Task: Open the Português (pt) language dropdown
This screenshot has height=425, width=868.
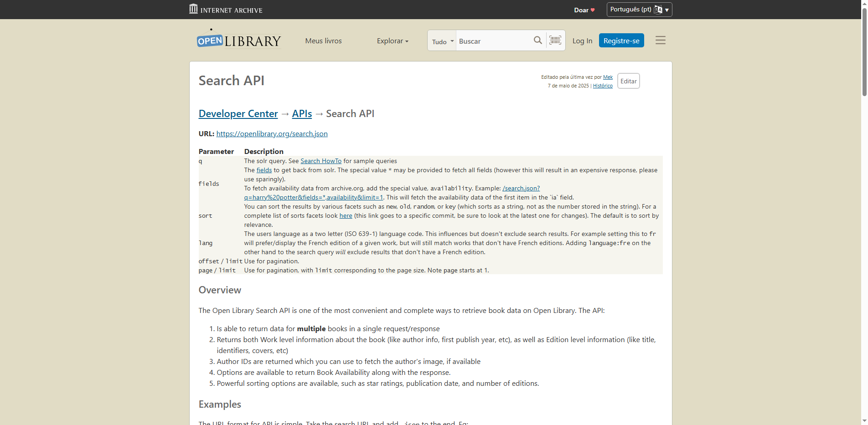Action: 639,9
